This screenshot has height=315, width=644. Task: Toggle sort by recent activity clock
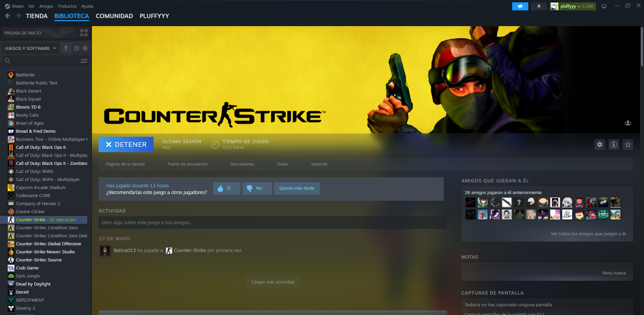coord(76,48)
